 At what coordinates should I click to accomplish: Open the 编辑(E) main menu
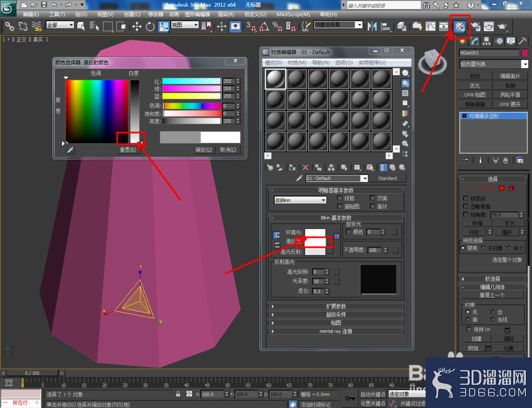click(x=30, y=14)
